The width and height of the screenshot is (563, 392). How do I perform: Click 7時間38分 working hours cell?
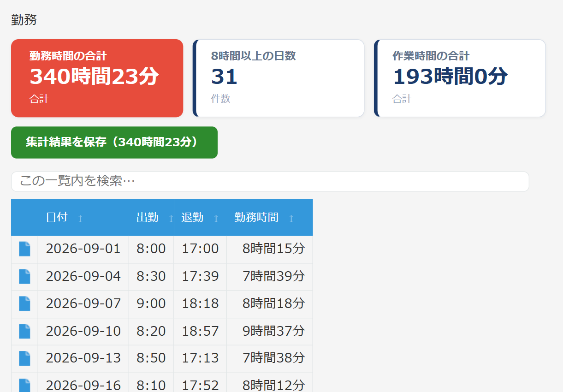(270, 358)
